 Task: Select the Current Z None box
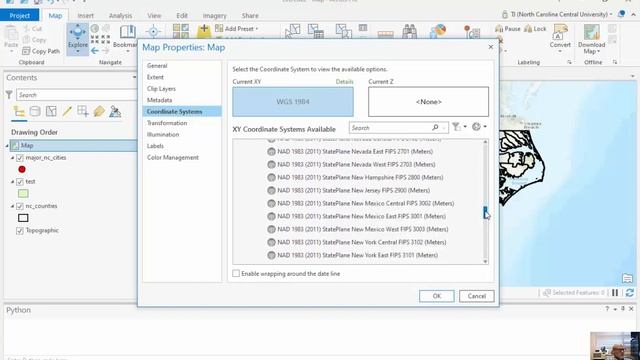point(428,102)
